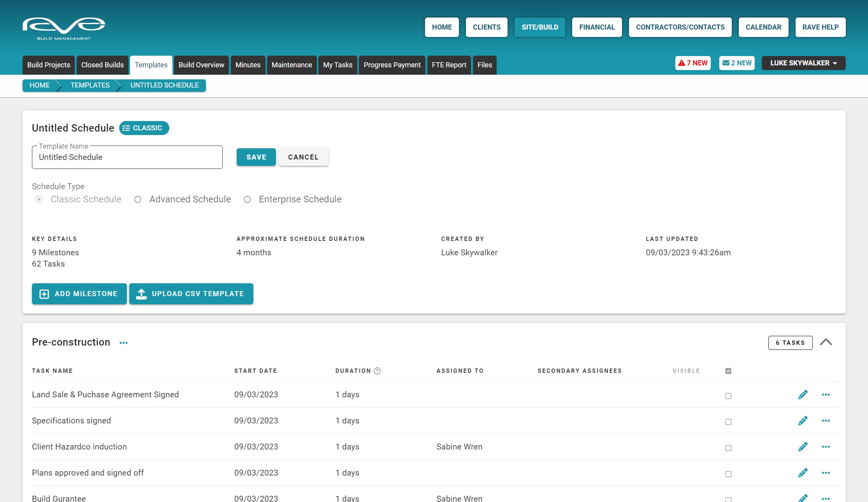This screenshot has height=502, width=868.
Task: Click the Add Milestone button
Action: click(79, 294)
